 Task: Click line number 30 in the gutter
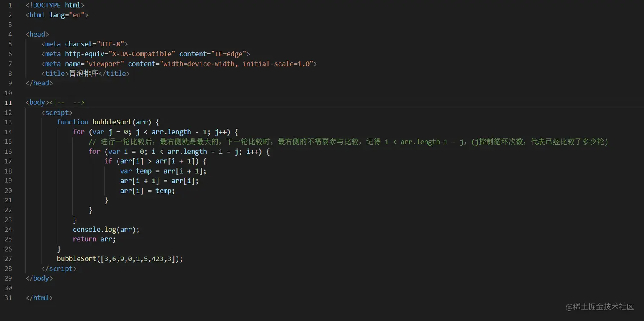point(8,288)
